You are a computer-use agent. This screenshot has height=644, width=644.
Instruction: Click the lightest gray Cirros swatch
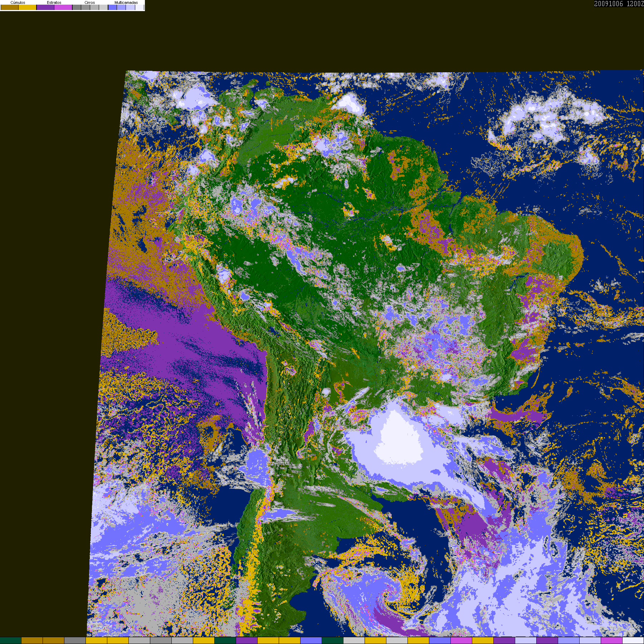point(103,7)
